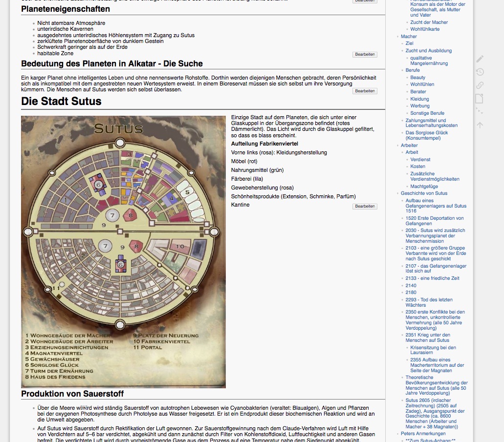Viewport: 504px width, 442px height.
Task: Jump to top with arrow icon
Action: [x=480, y=125]
